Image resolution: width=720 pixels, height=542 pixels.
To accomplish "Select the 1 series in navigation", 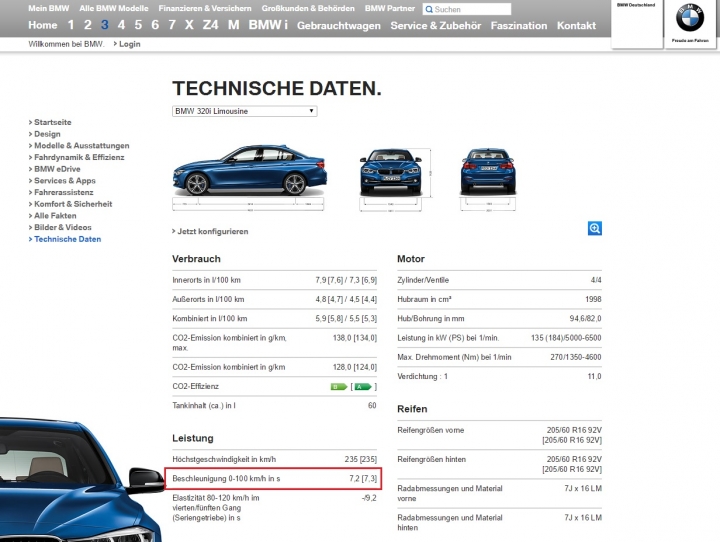I will [71, 25].
